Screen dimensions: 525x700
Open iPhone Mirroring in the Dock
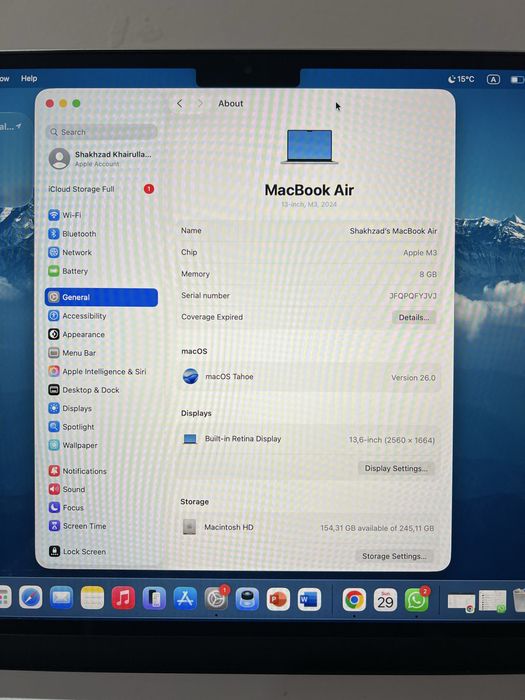pyautogui.click(x=154, y=599)
